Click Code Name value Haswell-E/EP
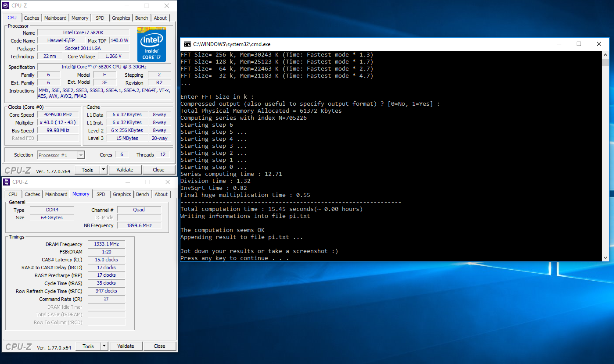This screenshot has height=364, width=614. (x=61, y=40)
